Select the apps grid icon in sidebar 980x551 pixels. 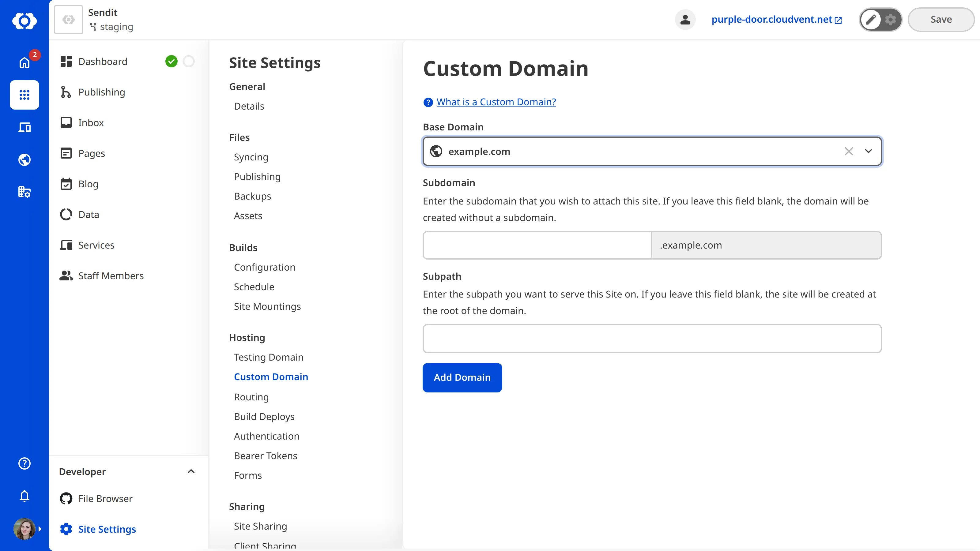[24, 95]
